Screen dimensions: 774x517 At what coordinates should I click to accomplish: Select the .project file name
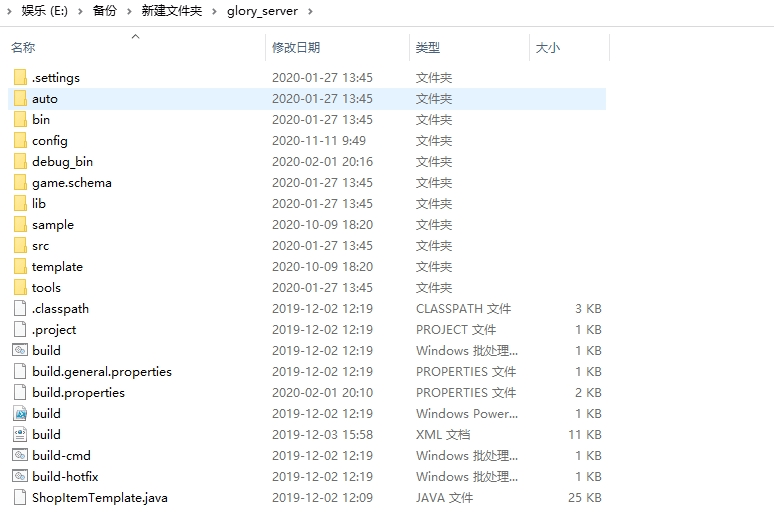click(54, 329)
